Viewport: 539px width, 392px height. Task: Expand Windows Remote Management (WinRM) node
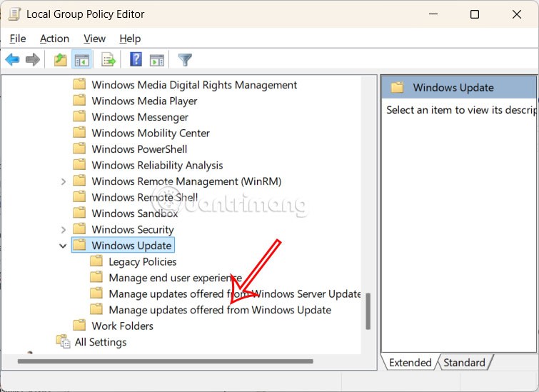pyautogui.click(x=63, y=181)
